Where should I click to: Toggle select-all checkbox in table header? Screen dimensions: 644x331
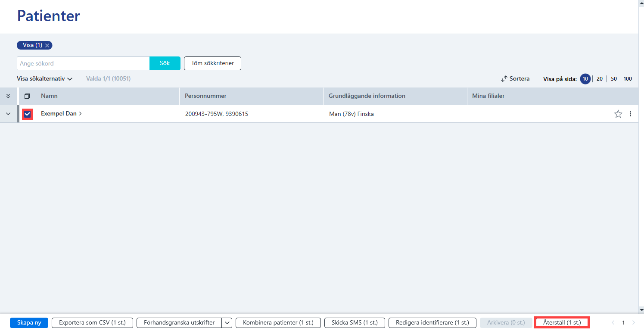click(27, 96)
